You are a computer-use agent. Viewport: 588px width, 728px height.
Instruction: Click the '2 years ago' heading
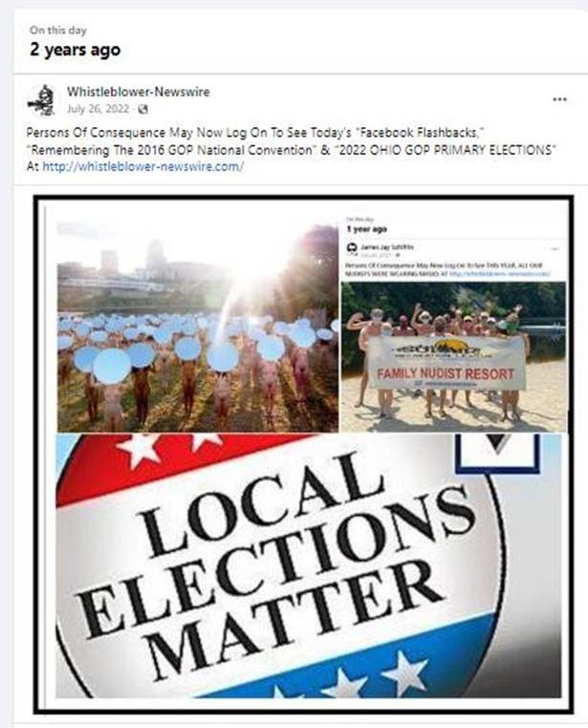(x=76, y=50)
